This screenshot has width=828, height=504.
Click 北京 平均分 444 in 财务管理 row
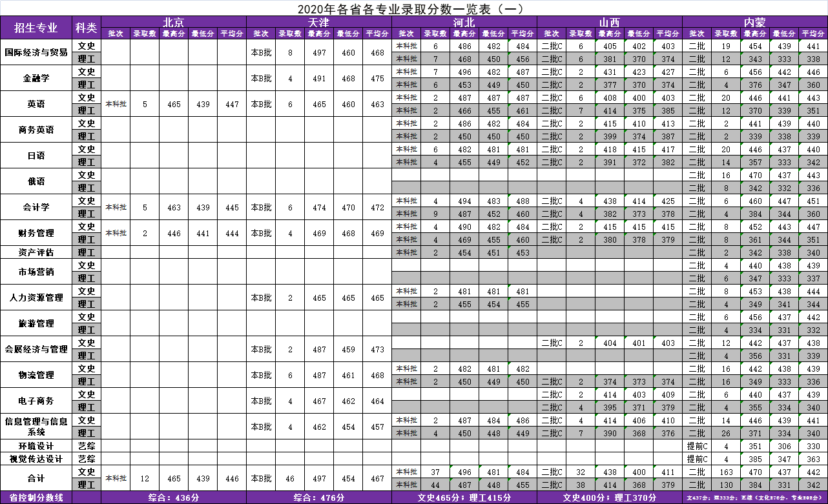point(232,233)
